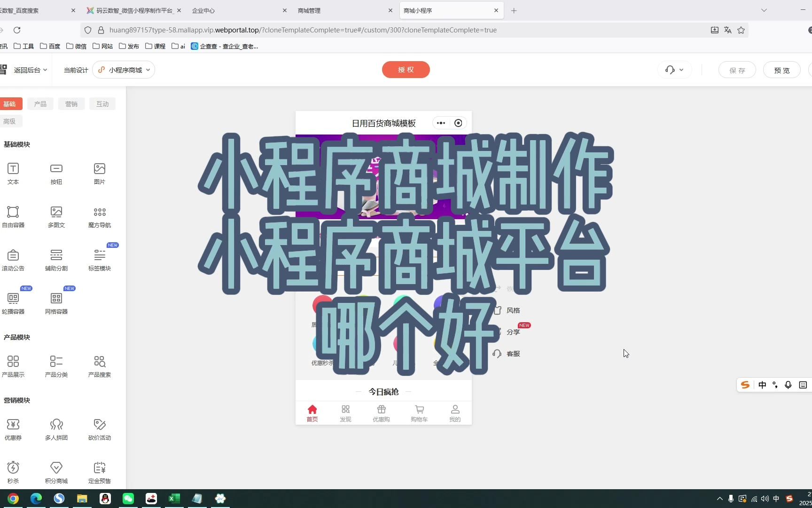Bookmark this page with the star icon
Image resolution: width=812 pixels, height=508 pixels.
point(741,30)
